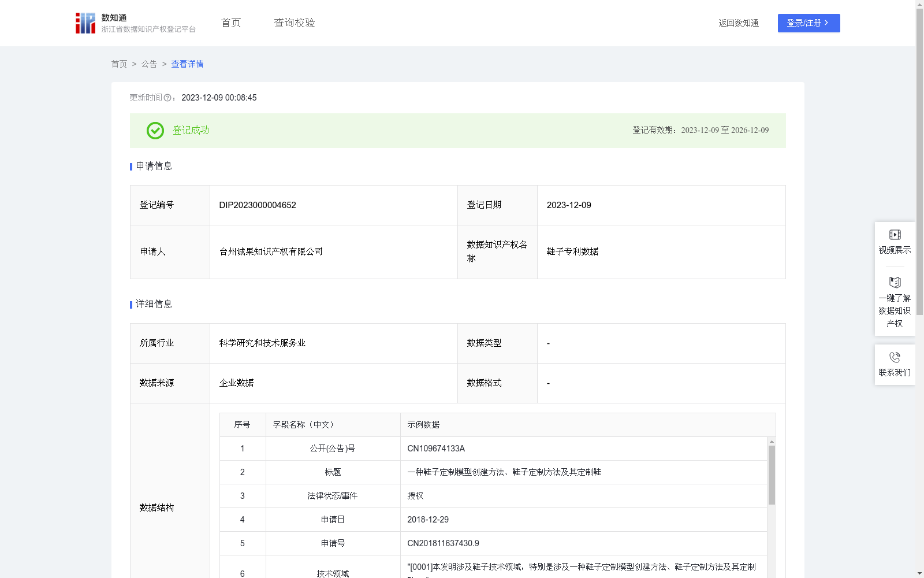The width and height of the screenshot is (924, 578).
Task: Select the 申请日 field row
Action: (494, 520)
